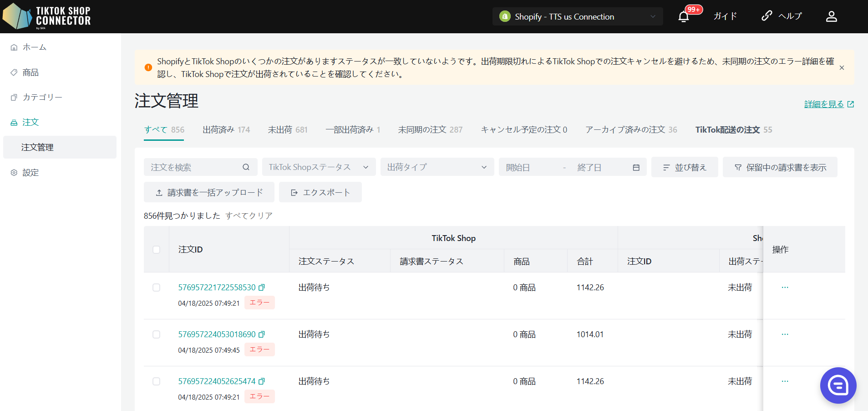The image size is (868, 411).
Task: Open the 詳細を見る link
Action: 824,104
